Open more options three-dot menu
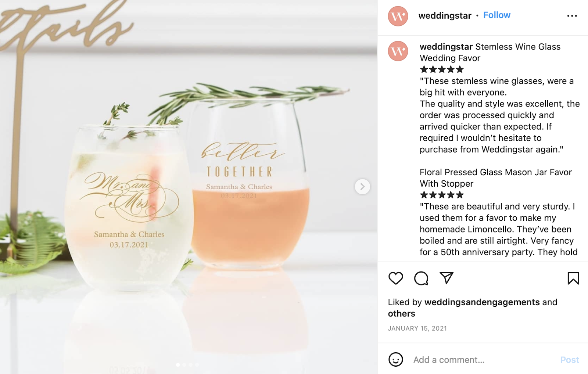The width and height of the screenshot is (588, 374). [x=572, y=16]
